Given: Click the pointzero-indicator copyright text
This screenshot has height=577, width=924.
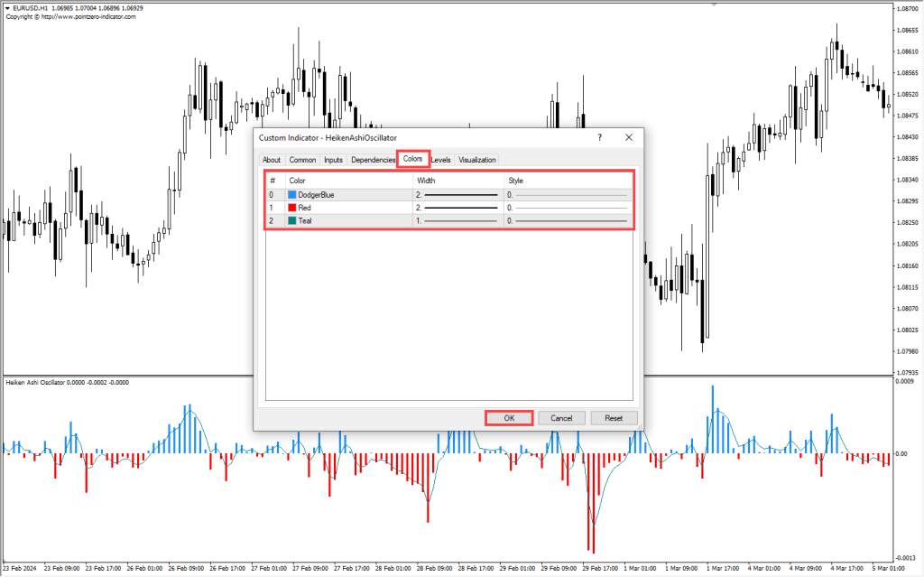Looking at the screenshot, I should point(70,16).
